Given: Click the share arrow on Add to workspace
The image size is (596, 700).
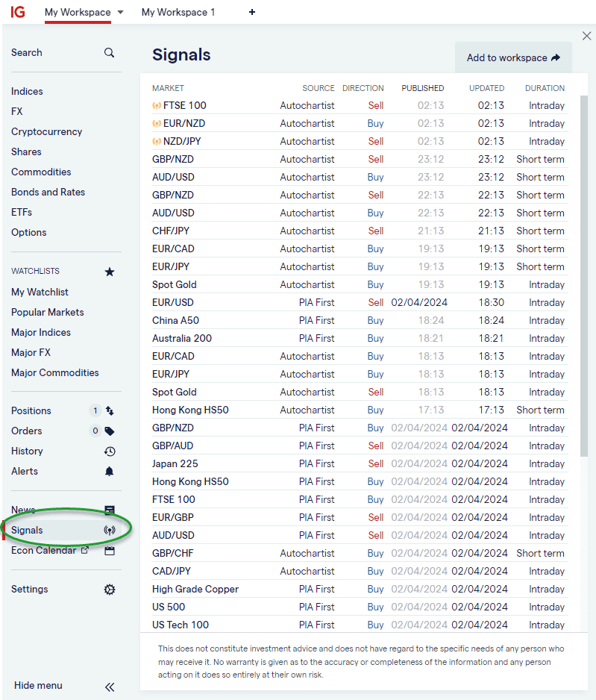Looking at the screenshot, I should pos(556,57).
